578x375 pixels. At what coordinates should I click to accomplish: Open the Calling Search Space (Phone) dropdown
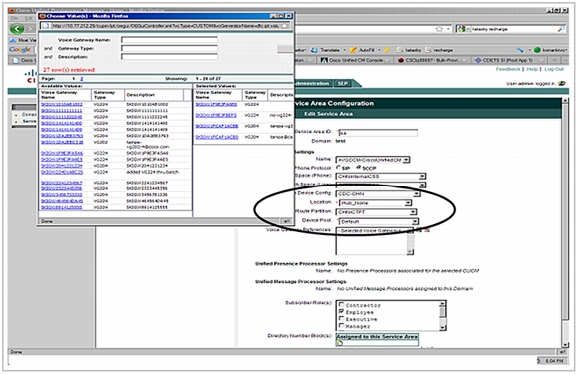pyautogui.click(x=422, y=177)
